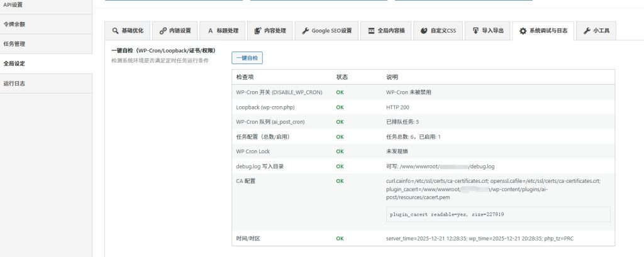Click the 任务配置（总数/启用）row label
The width and height of the screenshot is (644, 257).
265,137
